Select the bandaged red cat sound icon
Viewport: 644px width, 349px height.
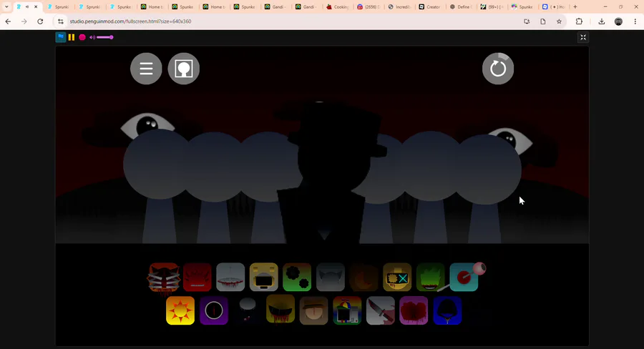coord(164,277)
